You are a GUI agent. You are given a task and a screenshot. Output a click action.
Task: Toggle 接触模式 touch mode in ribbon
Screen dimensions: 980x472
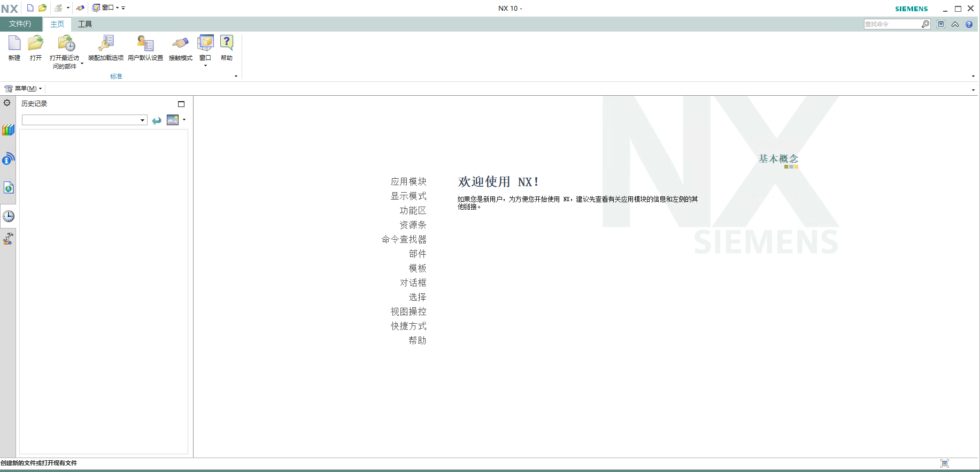[181, 48]
